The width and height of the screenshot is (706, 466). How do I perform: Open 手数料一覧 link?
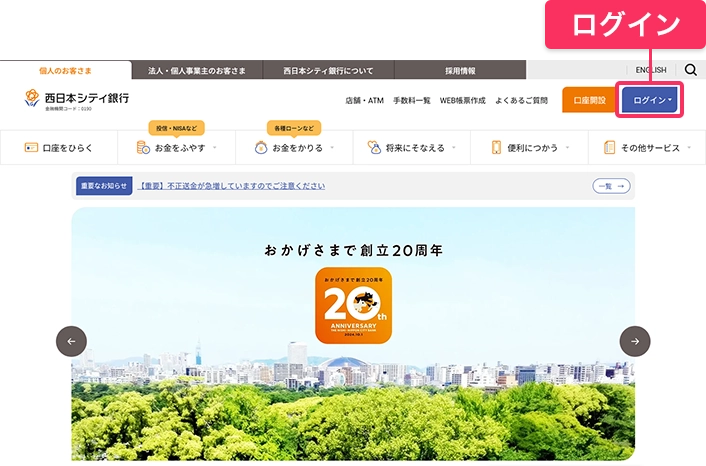point(412,100)
